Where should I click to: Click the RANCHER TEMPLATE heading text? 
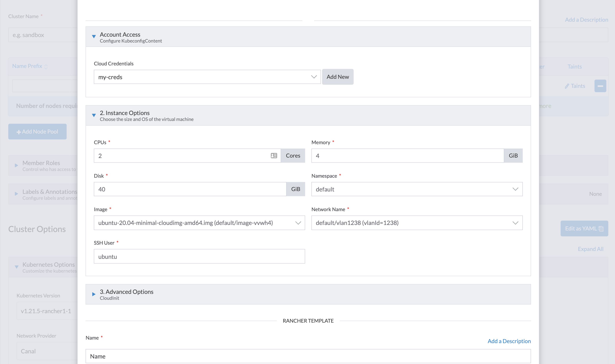pyautogui.click(x=308, y=321)
